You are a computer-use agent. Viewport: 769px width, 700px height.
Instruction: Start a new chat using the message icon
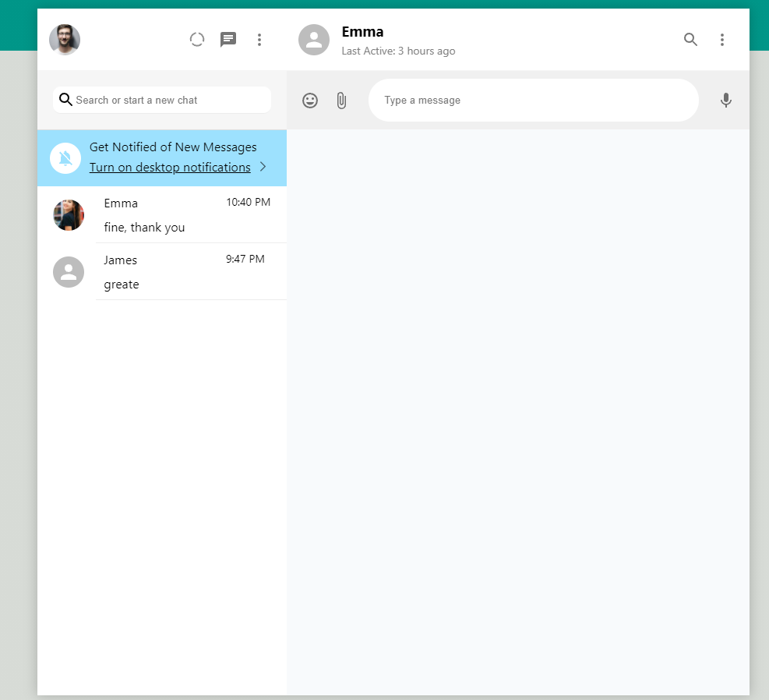tap(228, 39)
